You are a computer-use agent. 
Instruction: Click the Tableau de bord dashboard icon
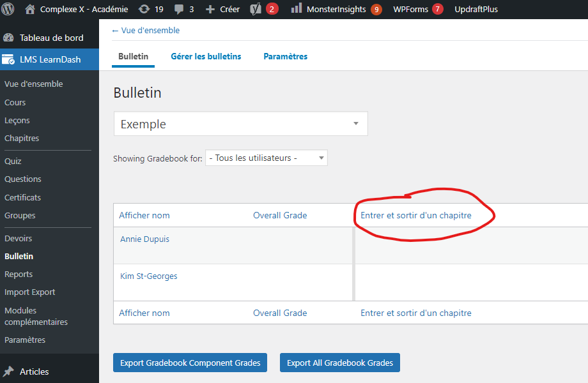pos(9,38)
